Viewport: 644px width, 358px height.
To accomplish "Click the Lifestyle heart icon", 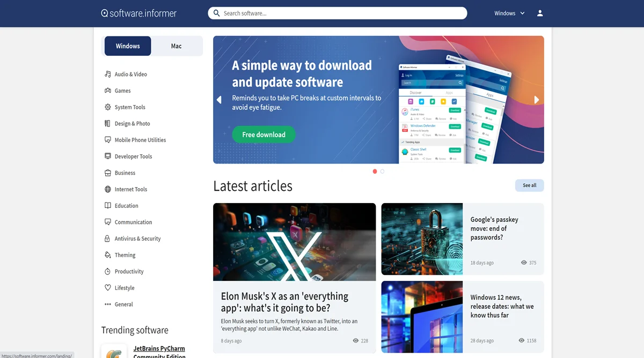I will tap(108, 288).
